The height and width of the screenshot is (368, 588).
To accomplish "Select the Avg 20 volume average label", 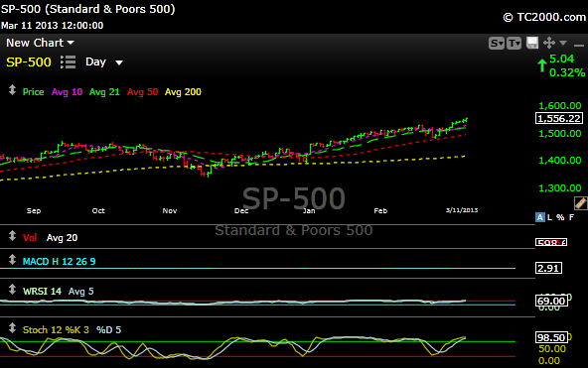I will [62, 238].
